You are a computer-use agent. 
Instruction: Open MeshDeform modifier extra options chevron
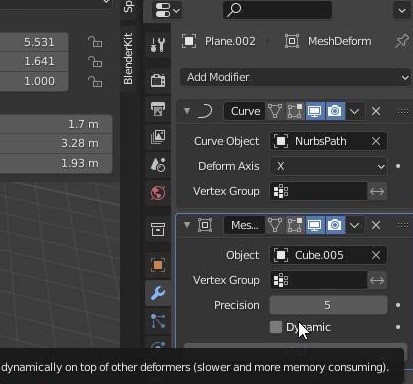click(354, 225)
